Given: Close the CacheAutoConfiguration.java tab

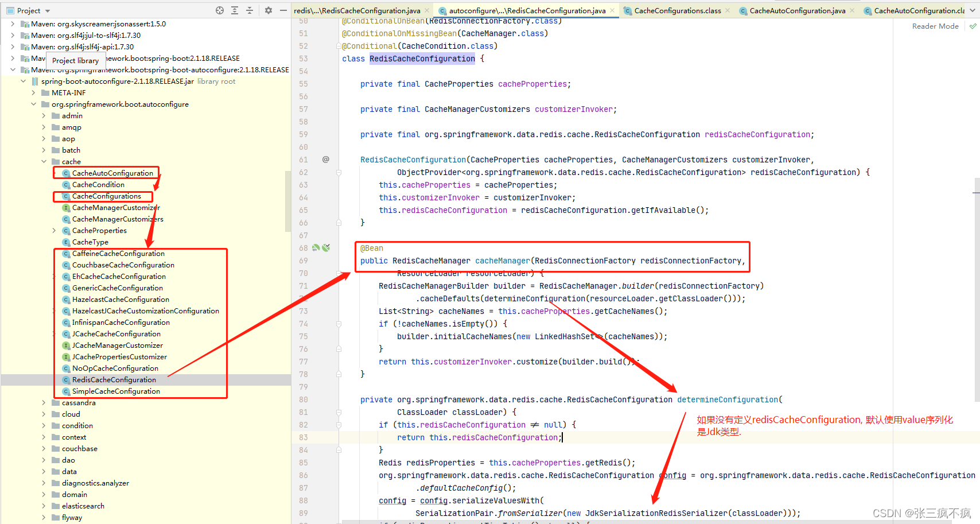Looking at the screenshot, I should coord(852,10).
